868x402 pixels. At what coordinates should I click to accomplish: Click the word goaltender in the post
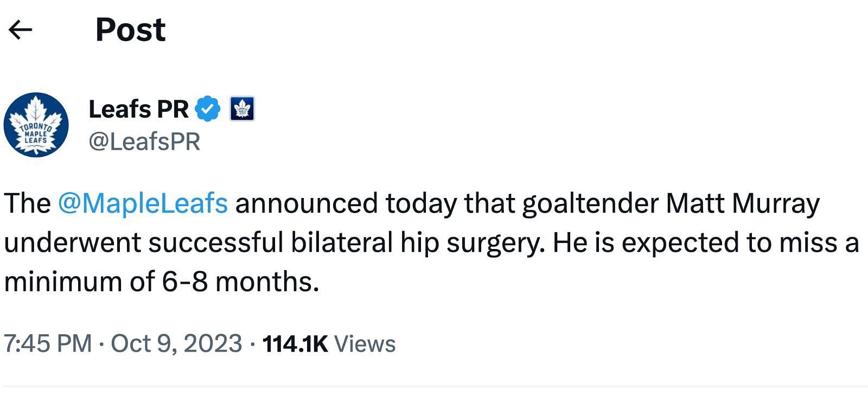[590, 204]
